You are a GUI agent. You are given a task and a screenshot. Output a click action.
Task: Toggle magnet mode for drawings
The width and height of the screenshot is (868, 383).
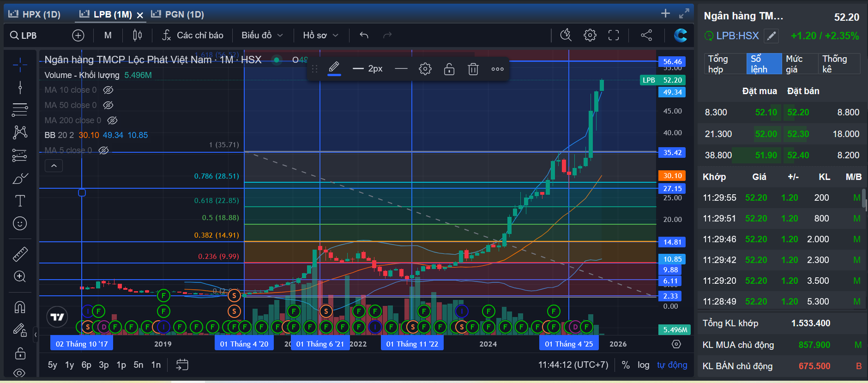(x=20, y=307)
